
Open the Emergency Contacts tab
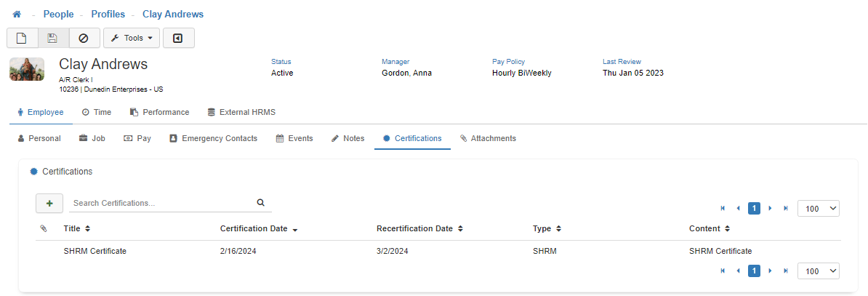pos(213,138)
